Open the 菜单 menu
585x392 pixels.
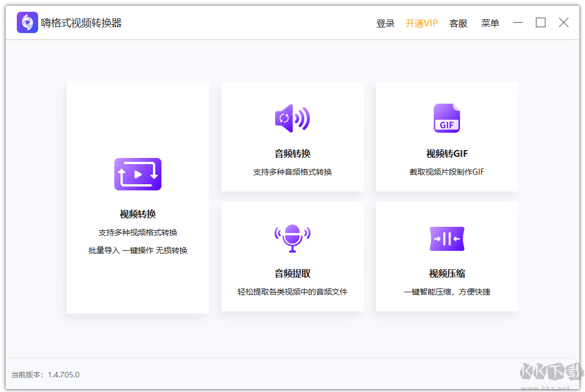coord(490,23)
